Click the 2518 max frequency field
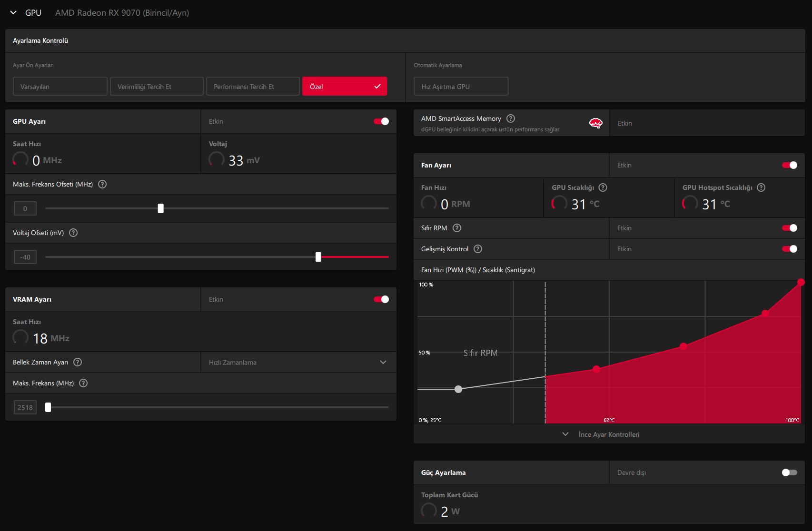812x531 pixels. click(x=25, y=407)
